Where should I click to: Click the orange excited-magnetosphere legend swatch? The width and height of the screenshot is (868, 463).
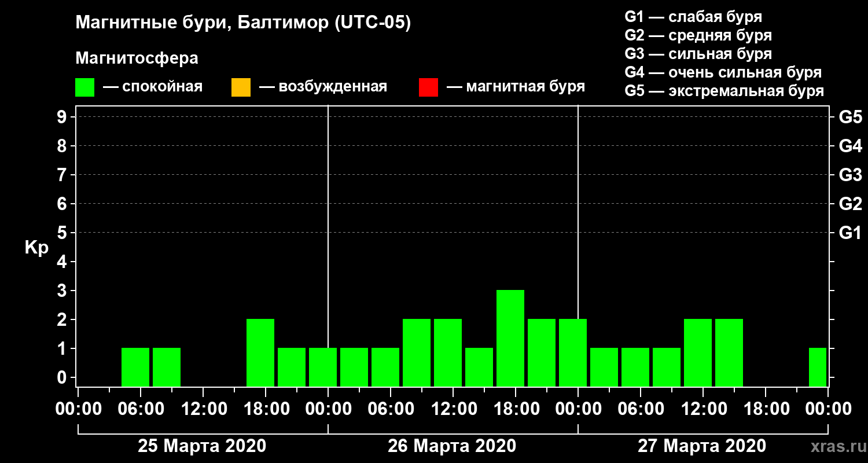pyautogui.click(x=241, y=87)
